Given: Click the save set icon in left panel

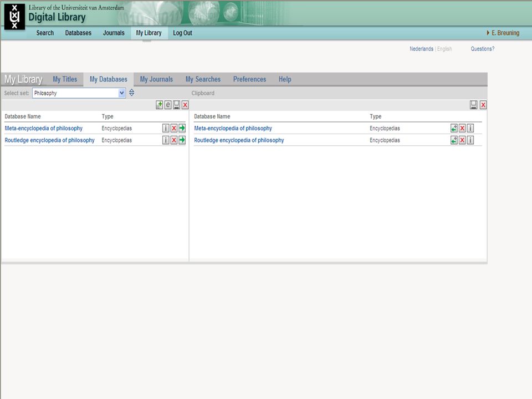Looking at the screenshot, I should point(176,105).
